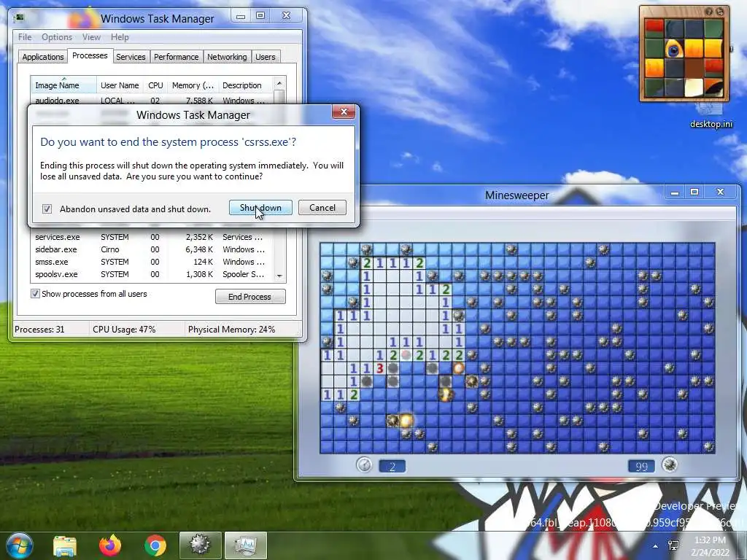Click the puzzle gadget solve icon
747x560 pixels.
click(x=720, y=12)
